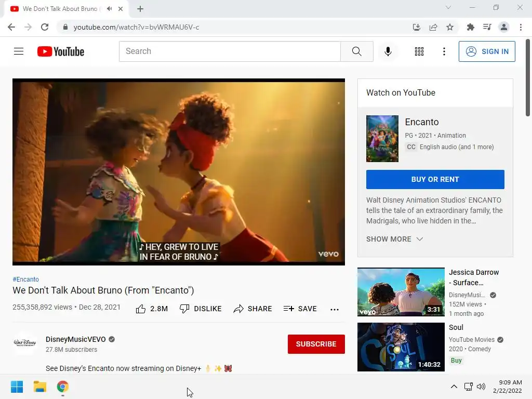Open Encanto movie poster thumbnail
The height and width of the screenshot is (399, 532).
[382, 138]
